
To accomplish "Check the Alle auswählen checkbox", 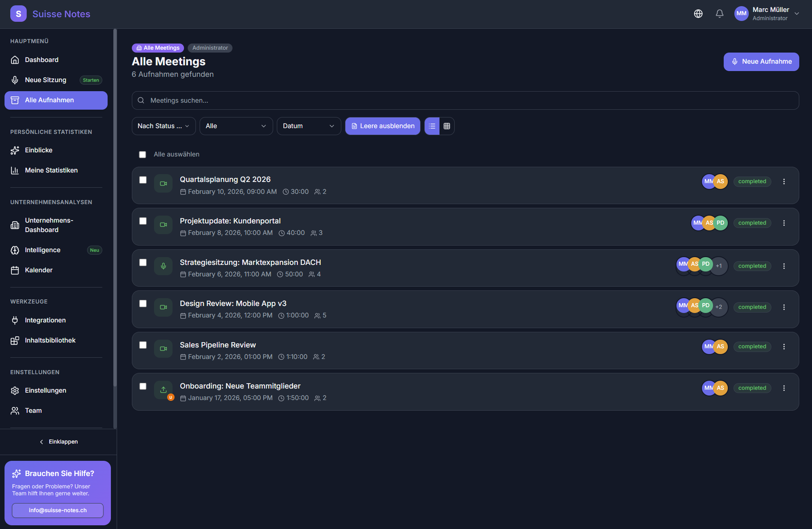I will (x=143, y=154).
